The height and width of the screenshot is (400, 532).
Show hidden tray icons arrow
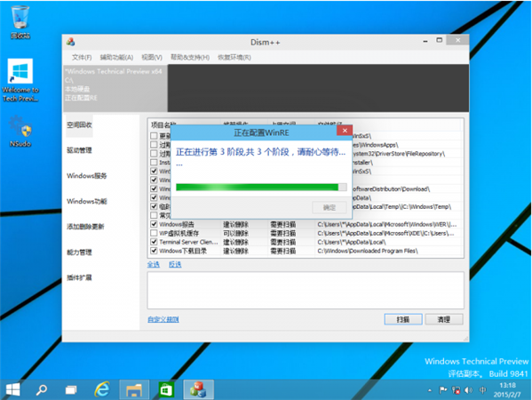tap(430, 390)
